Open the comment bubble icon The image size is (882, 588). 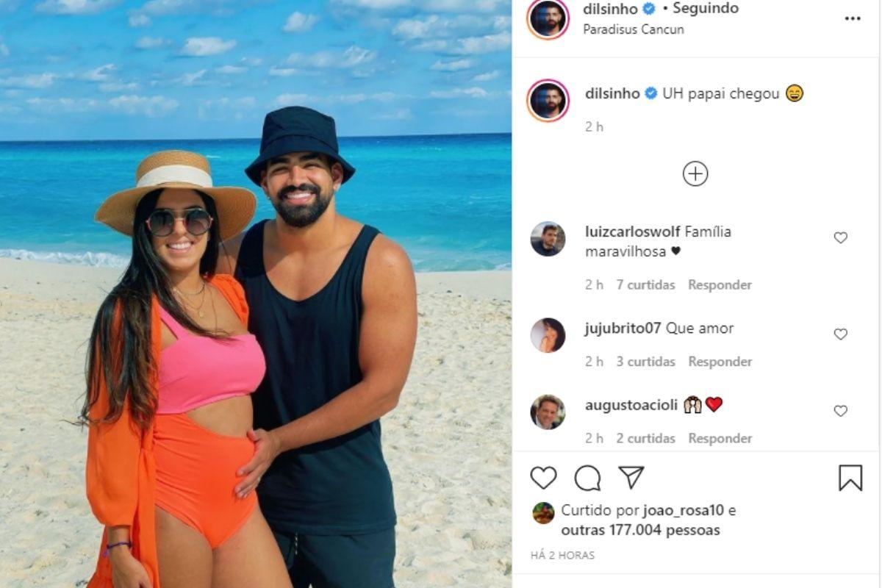[x=587, y=478]
